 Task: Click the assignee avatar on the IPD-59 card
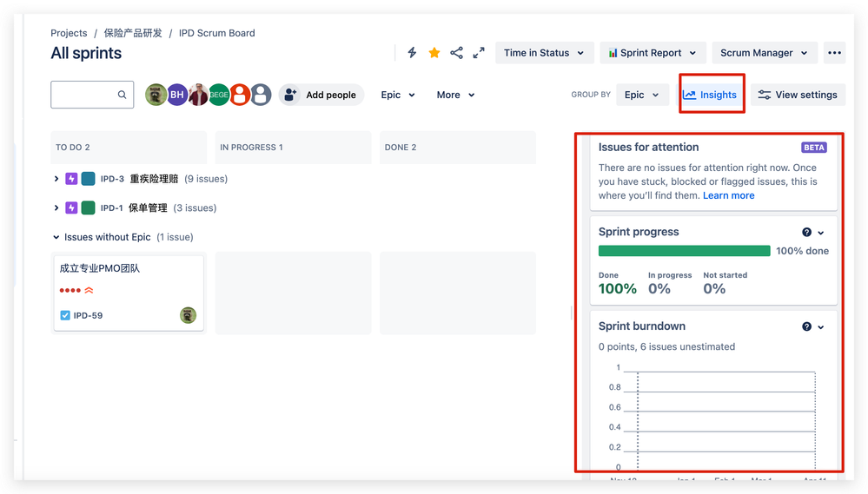[x=189, y=315]
